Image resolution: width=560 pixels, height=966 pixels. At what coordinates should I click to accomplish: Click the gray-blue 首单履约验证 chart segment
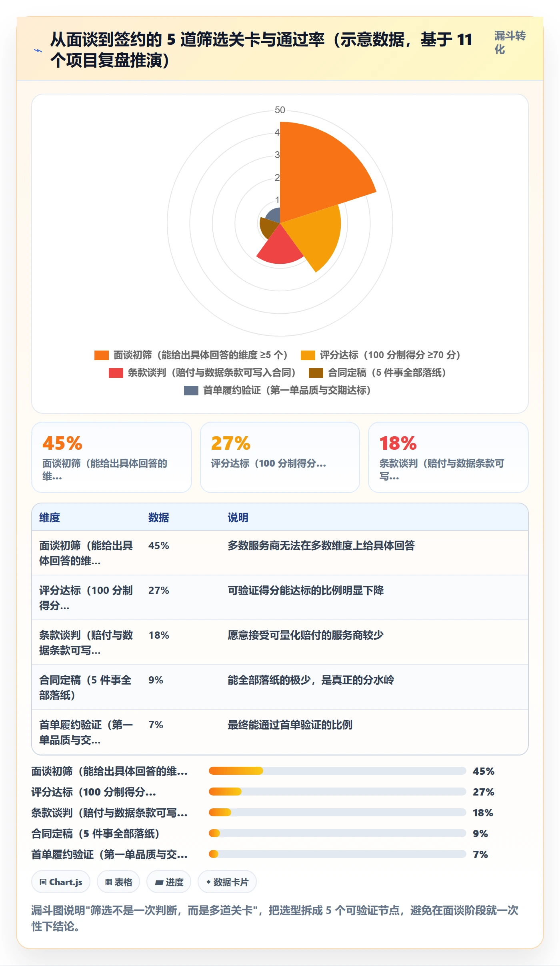pos(274,215)
